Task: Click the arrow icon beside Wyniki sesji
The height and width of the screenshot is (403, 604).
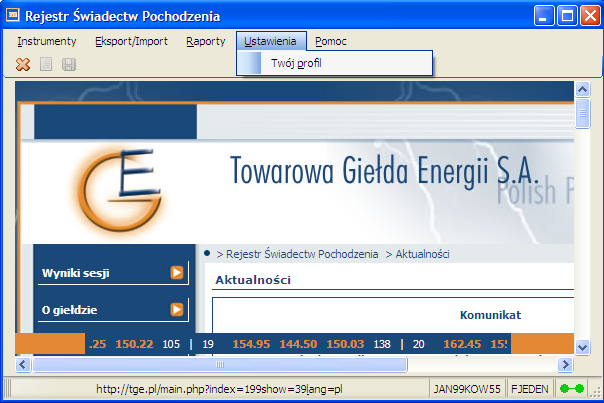Action: (x=177, y=273)
